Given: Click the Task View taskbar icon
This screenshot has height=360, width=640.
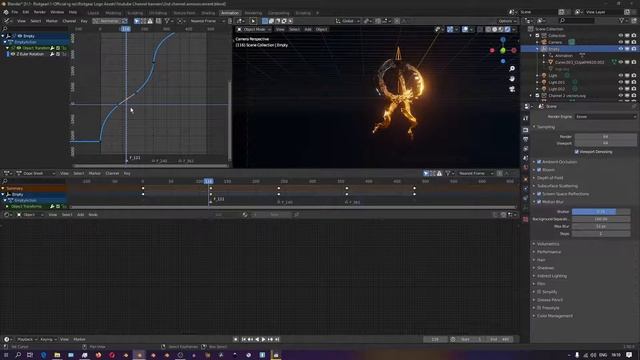Looking at the screenshot, I should coord(30,355).
